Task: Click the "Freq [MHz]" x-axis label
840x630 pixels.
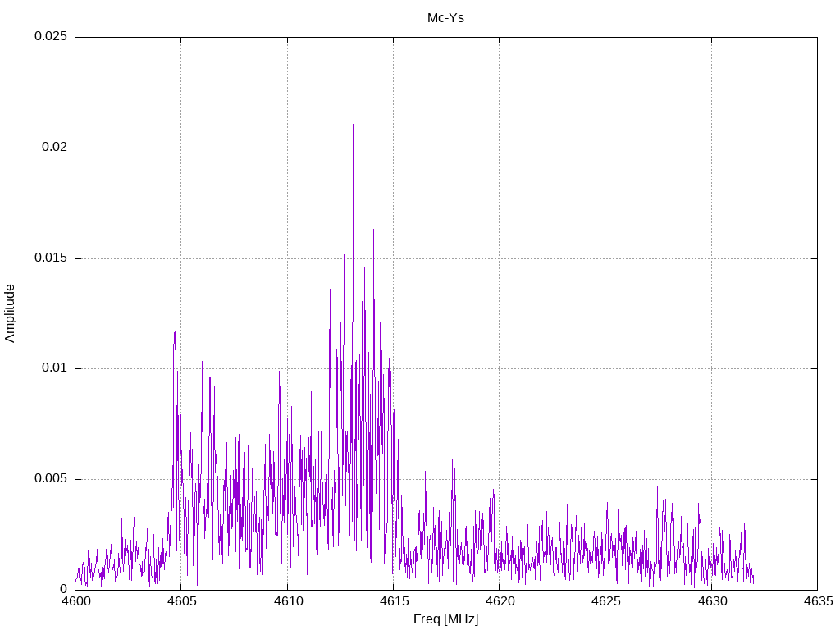Action: pyautogui.click(x=445, y=619)
